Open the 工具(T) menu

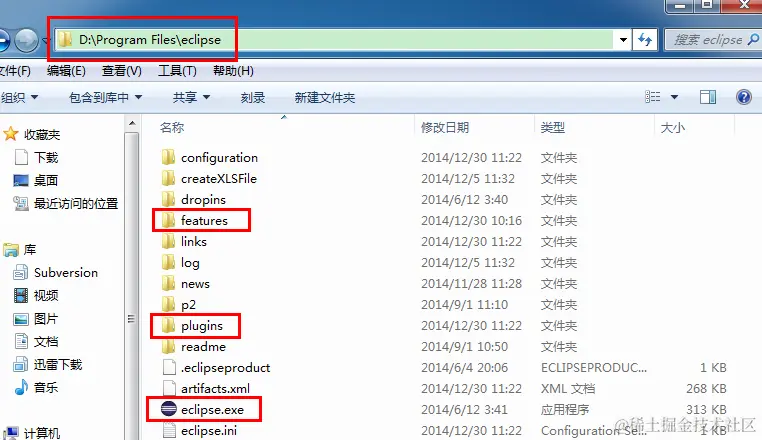177,71
